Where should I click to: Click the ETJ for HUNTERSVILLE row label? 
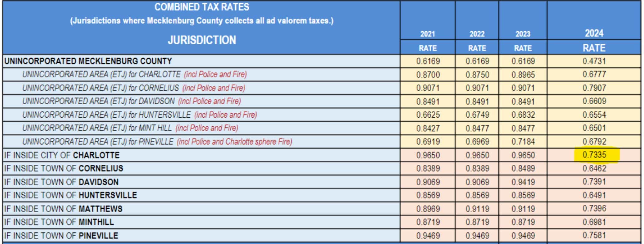[106, 115]
